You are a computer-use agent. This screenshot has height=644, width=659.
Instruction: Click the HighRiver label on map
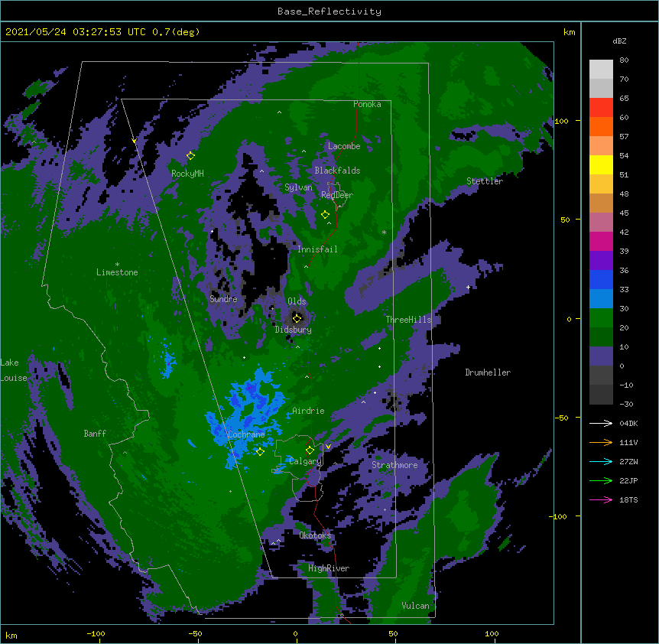(x=329, y=568)
